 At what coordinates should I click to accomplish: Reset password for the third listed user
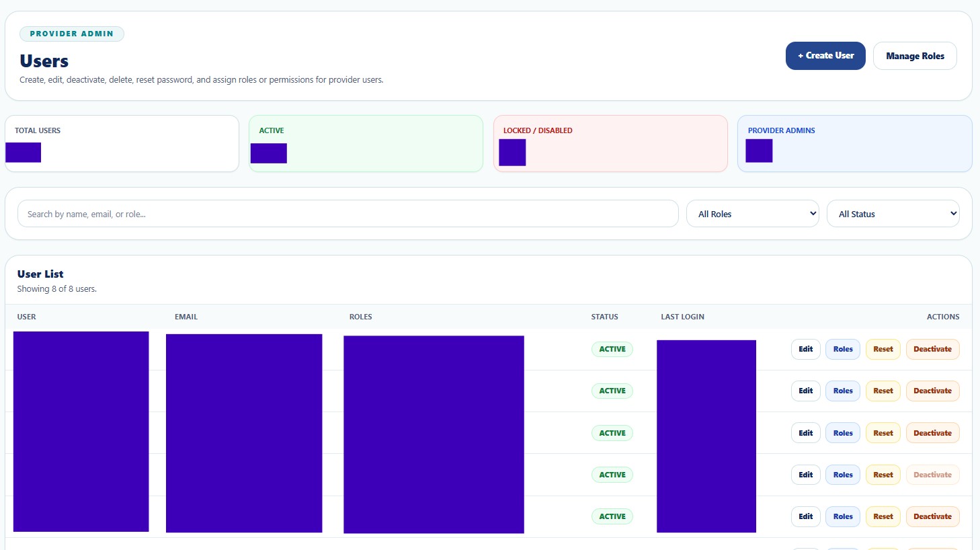pos(883,433)
